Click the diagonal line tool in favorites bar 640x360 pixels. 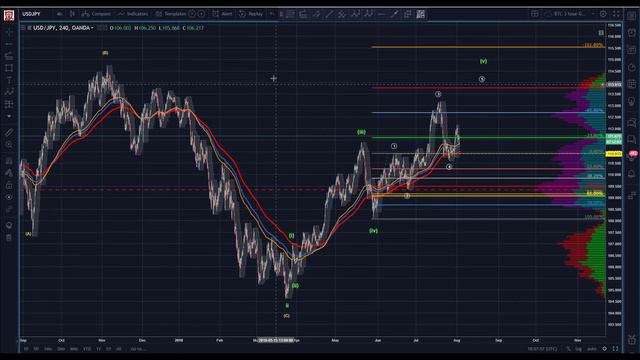pos(329,14)
